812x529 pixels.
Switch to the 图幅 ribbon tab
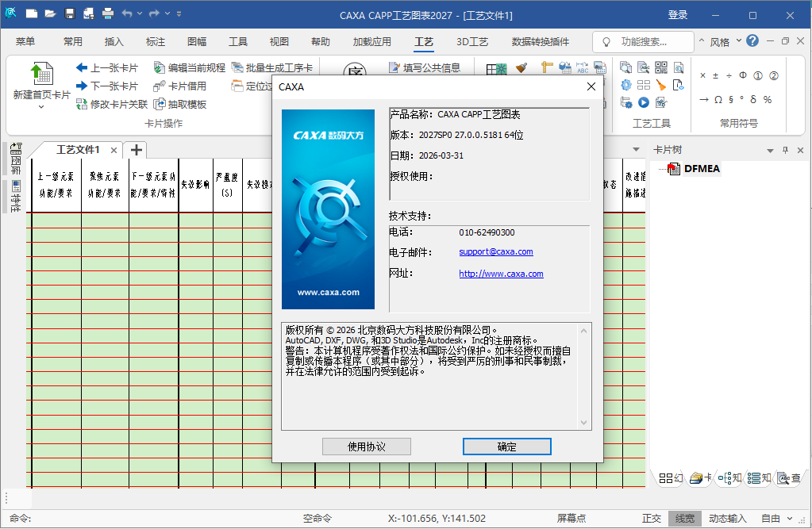197,42
